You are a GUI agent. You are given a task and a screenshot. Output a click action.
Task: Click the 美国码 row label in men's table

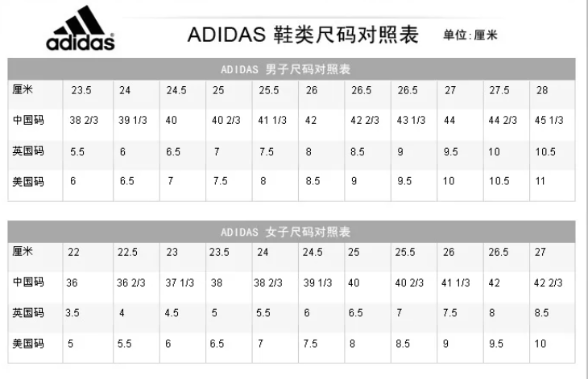[28, 181]
